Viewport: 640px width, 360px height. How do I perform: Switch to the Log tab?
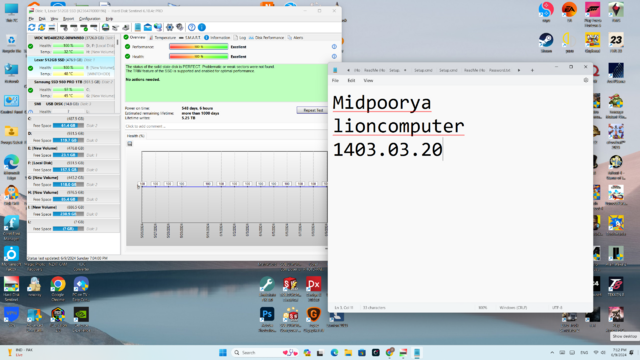tap(240, 38)
